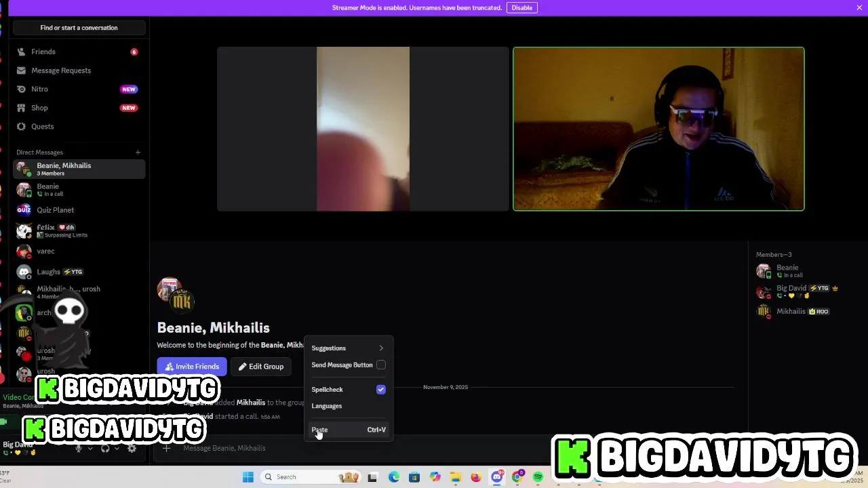Open the Mikhailis, b..., urosh group DM
This screenshot has width=868, height=488.
tap(79, 292)
